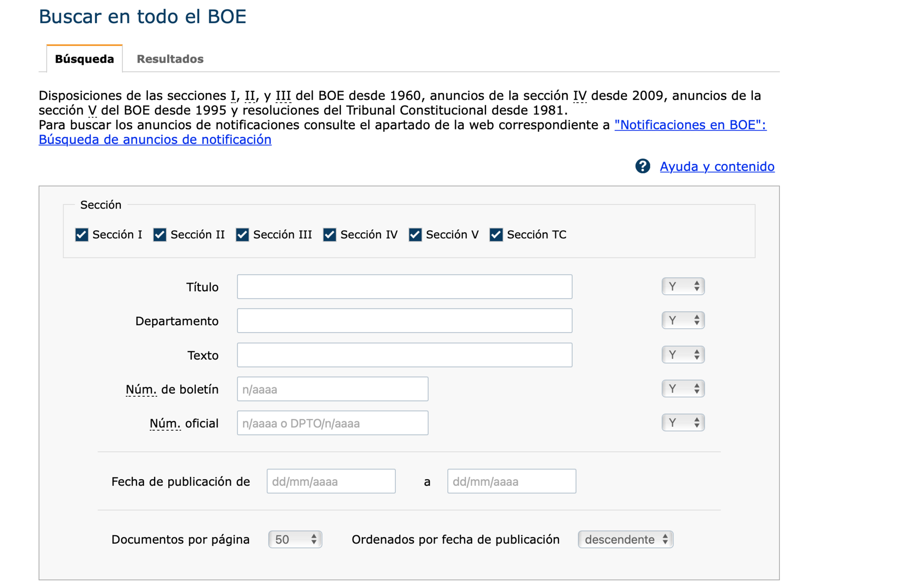Open Documentos por página dropdown
Viewport: 898px width, 588px height.
tap(295, 539)
